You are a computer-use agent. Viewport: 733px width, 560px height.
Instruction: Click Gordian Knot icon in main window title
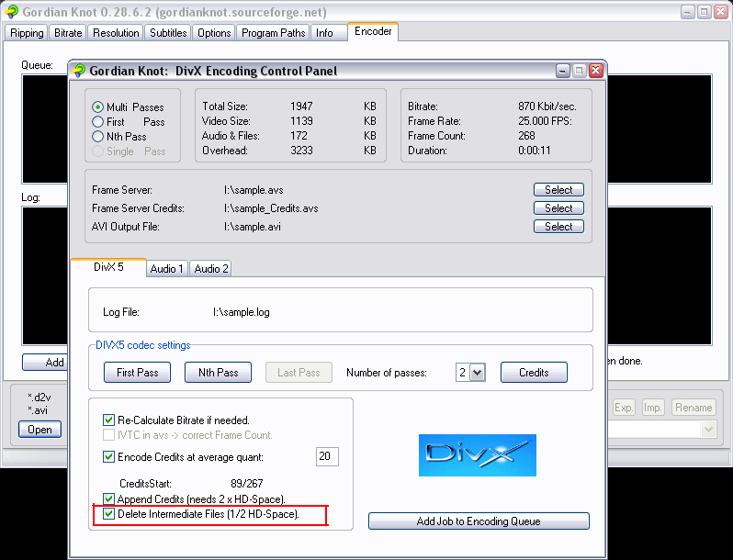coord(12,12)
